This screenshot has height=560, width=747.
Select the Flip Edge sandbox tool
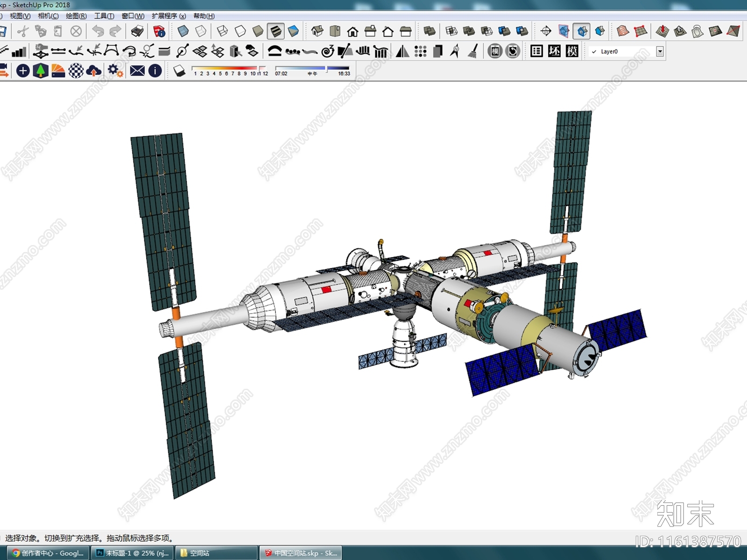point(733,32)
